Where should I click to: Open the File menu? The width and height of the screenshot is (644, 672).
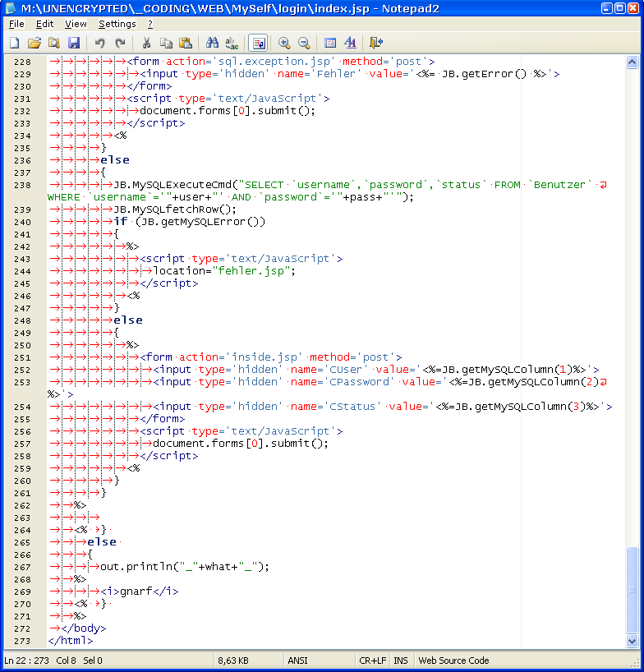[x=16, y=24]
